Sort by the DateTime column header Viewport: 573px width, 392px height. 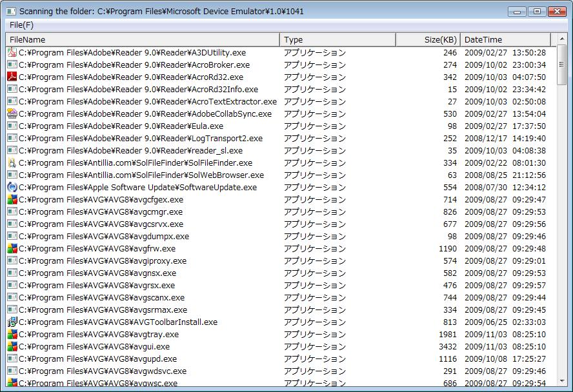tap(505, 39)
